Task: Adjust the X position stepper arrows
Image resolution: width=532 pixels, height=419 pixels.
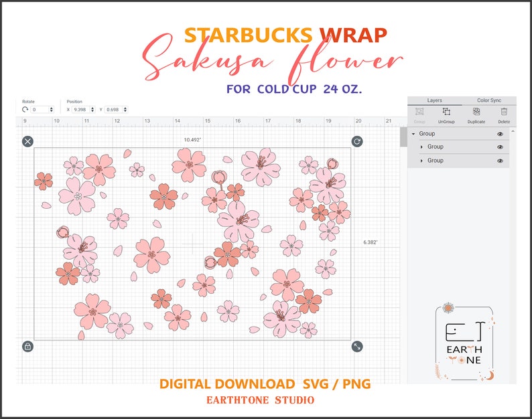Action: 92,110
